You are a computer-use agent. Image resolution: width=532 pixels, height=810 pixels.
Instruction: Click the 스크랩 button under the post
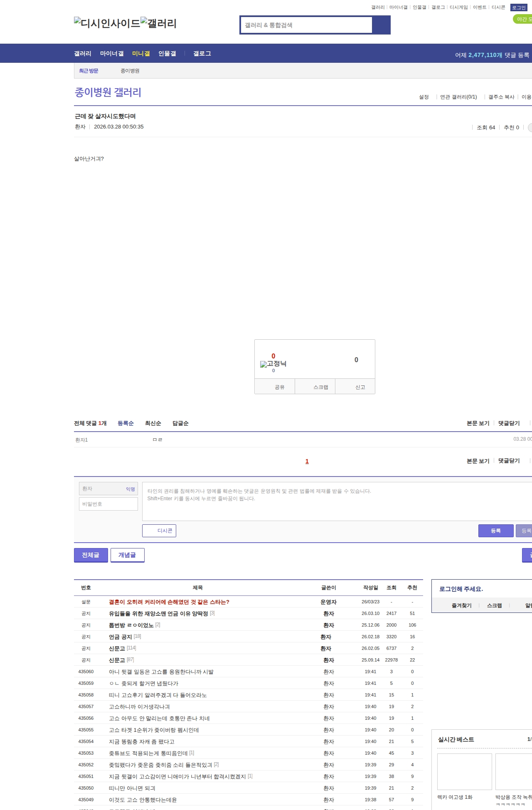[320, 387]
